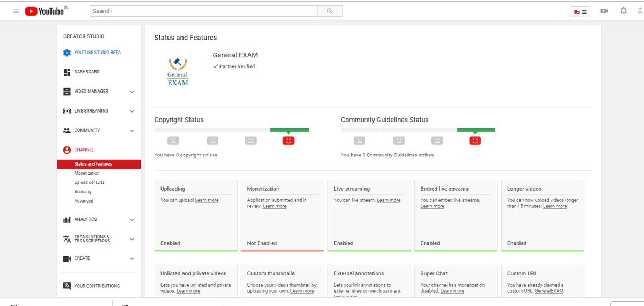
Task: Click the Partner Verified checkmark icon
Action: pyautogui.click(x=215, y=66)
